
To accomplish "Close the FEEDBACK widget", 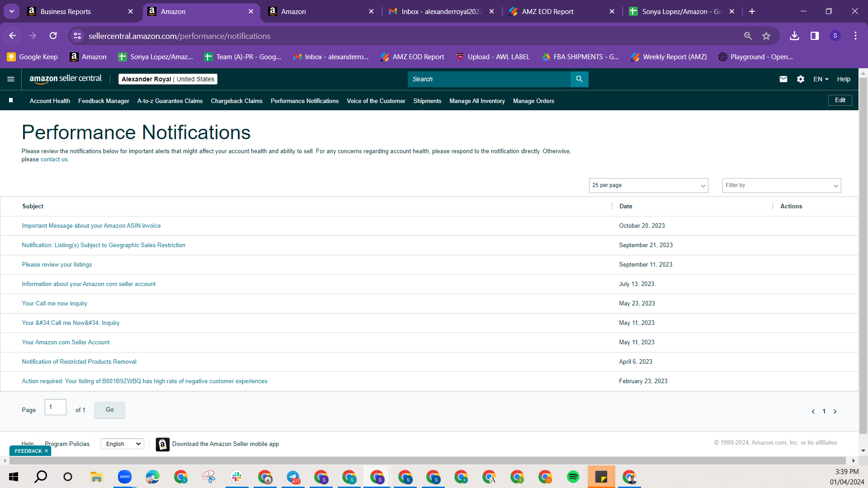I will pyautogui.click(x=46, y=451).
